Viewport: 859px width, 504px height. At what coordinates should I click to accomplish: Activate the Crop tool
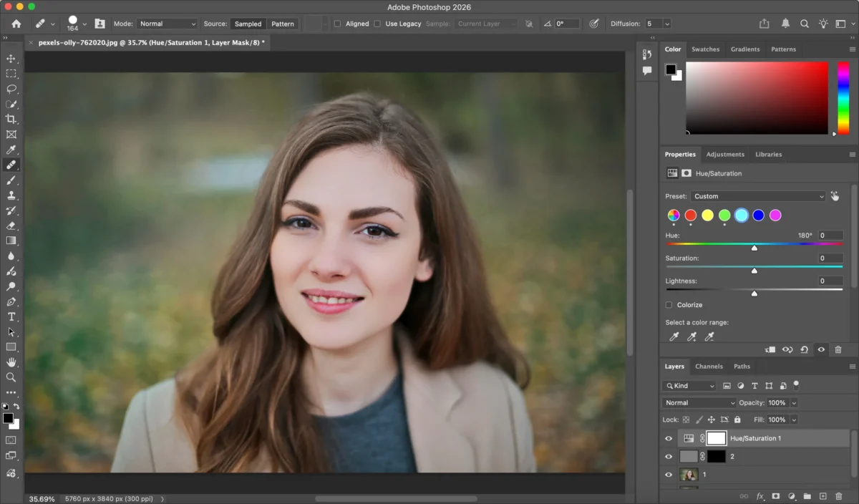[11, 119]
